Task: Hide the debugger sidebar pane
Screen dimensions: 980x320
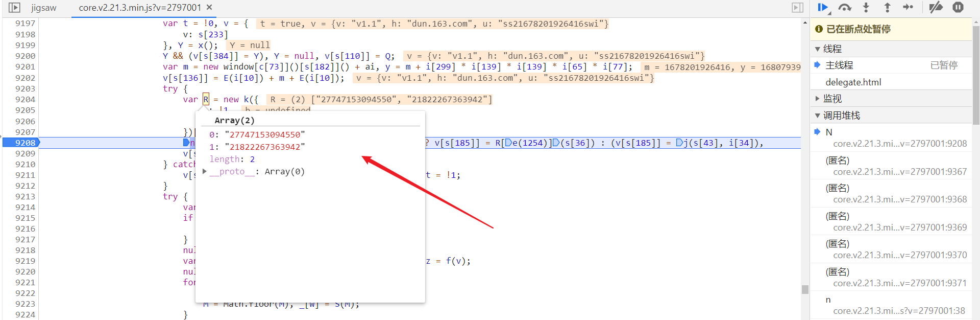Action: (797, 8)
